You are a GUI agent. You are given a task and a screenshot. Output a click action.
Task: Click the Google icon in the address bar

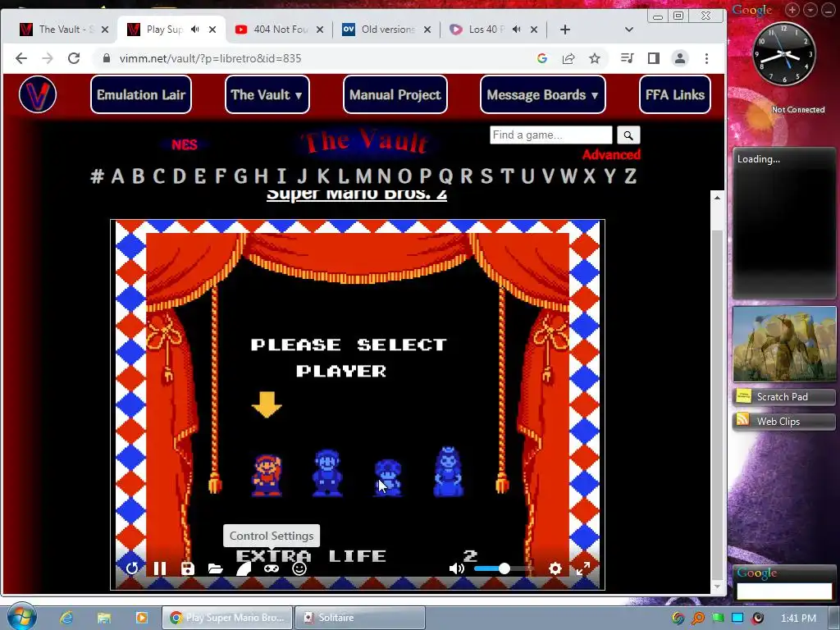[542, 58]
